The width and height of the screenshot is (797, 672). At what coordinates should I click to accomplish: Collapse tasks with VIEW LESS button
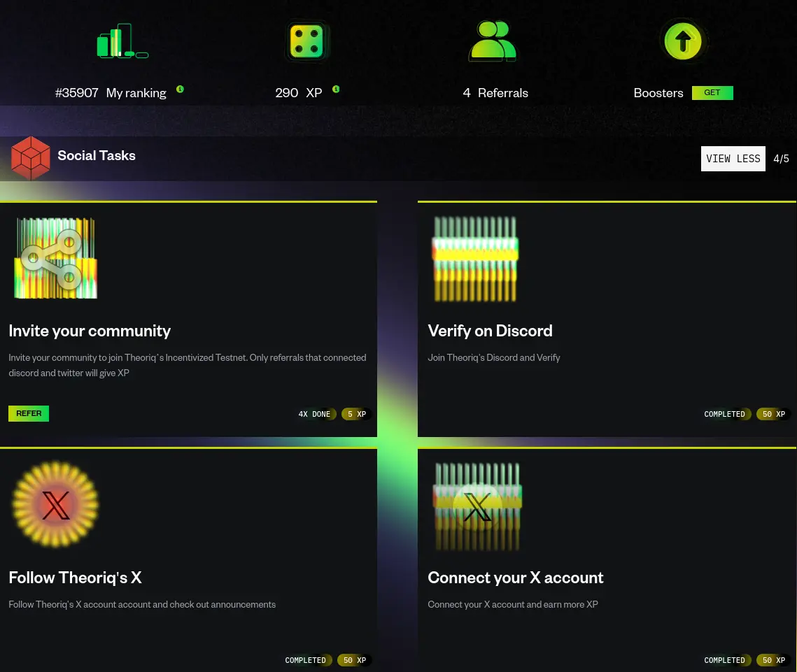tap(733, 159)
